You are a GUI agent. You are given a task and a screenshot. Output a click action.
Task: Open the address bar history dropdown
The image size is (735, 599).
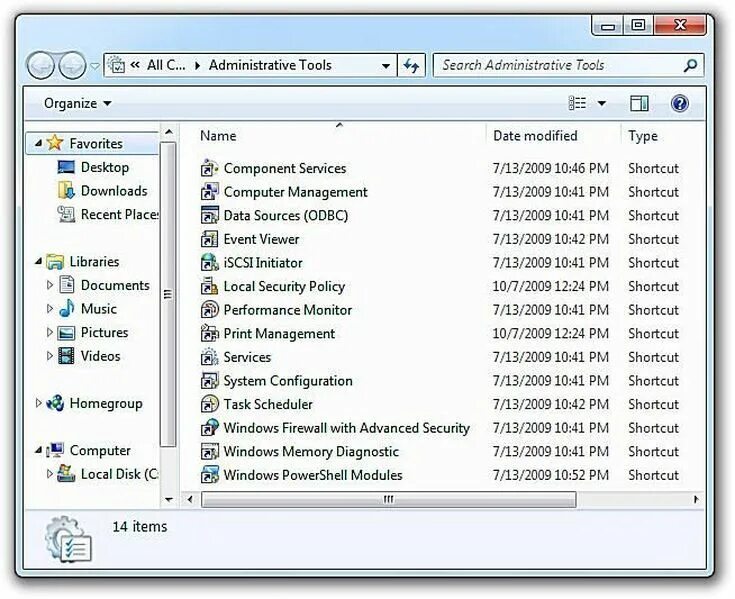(x=386, y=66)
